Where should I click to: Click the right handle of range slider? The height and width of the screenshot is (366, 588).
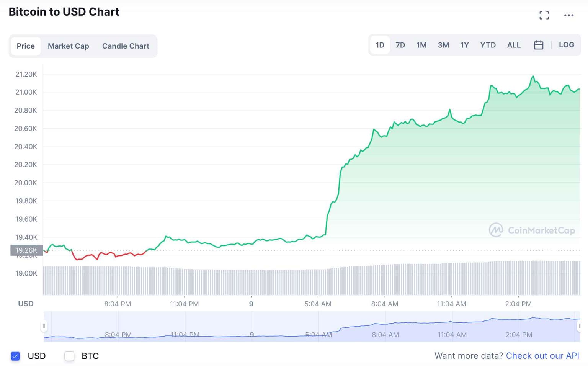pyautogui.click(x=580, y=326)
